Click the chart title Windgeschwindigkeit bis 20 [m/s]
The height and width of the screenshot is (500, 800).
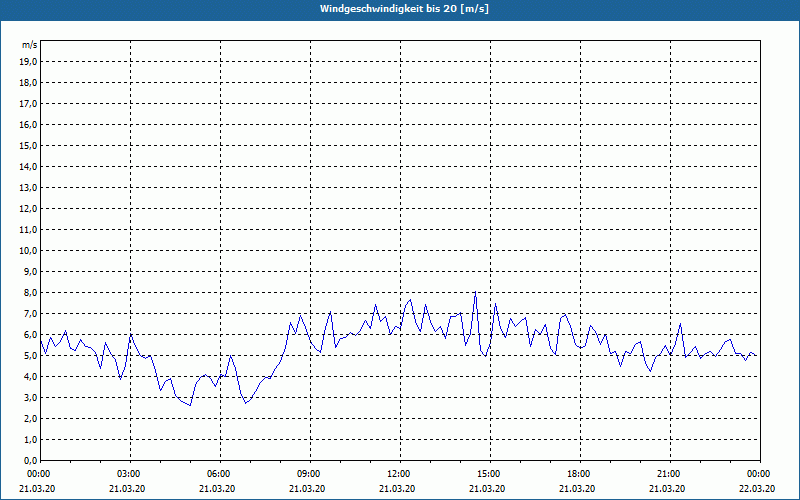pos(404,9)
